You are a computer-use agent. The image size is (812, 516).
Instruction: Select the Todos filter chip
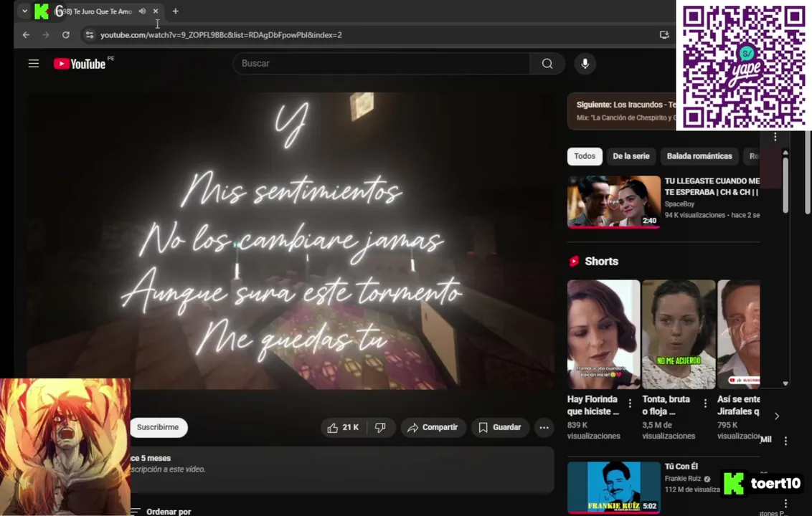pos(585,156)
